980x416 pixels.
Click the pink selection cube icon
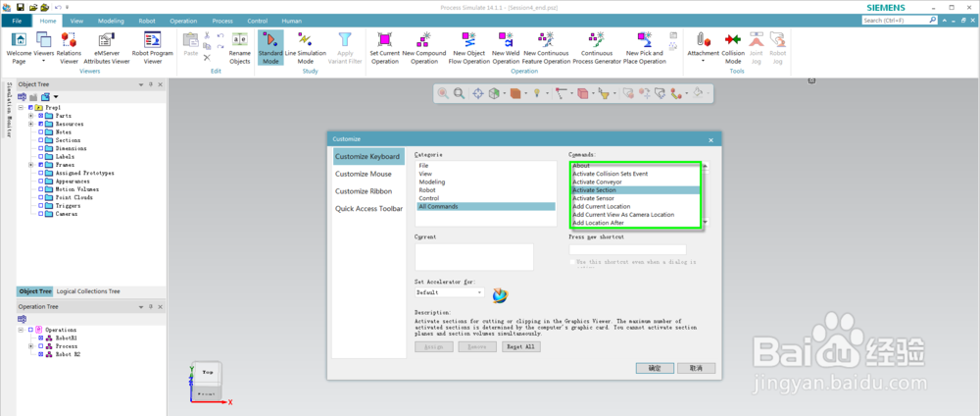pos(582,93)
